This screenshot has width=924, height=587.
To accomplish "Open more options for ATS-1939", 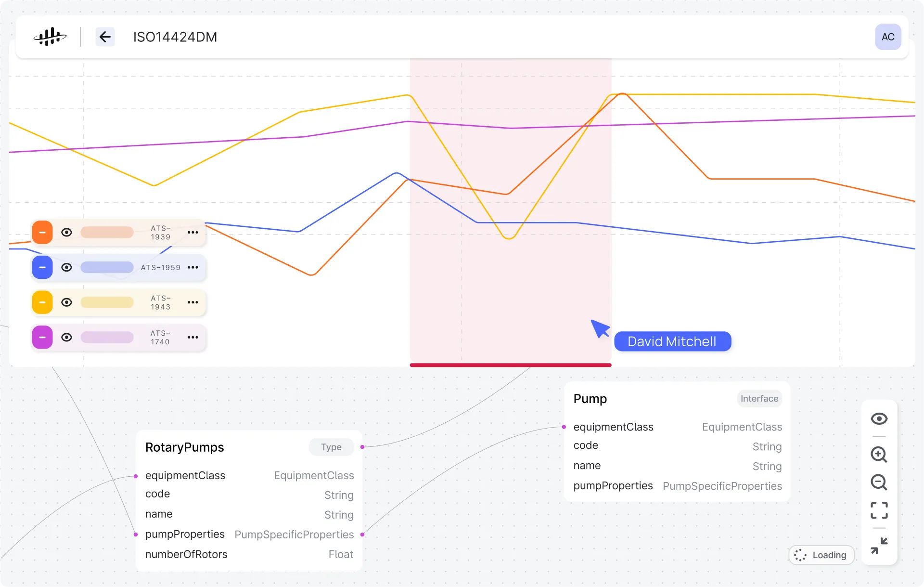I will tap(193, 233).
